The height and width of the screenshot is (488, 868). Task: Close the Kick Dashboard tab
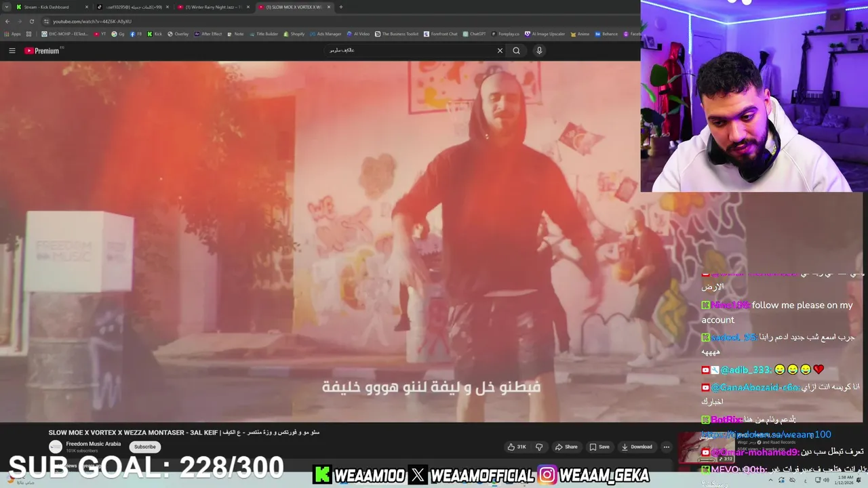tap(87, 7)
